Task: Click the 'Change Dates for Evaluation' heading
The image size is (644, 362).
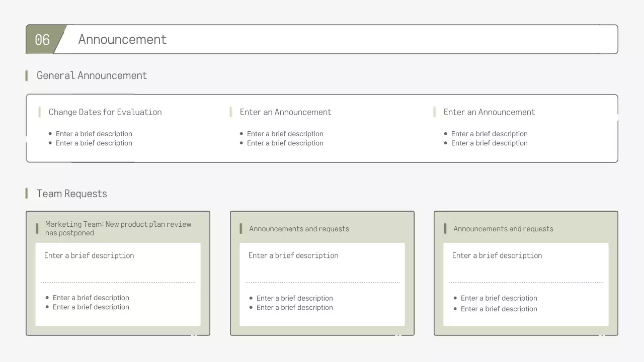Action: [x=105, y=112]
